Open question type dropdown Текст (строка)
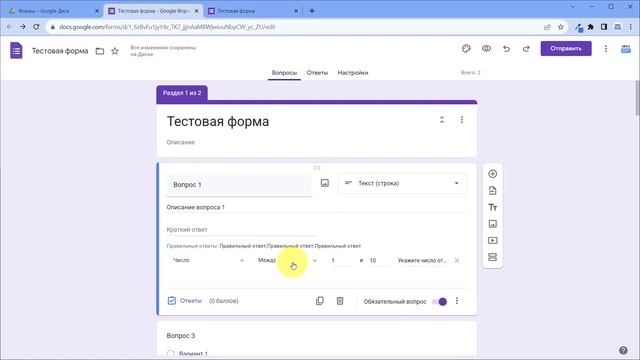This screenshot has width=640, height=360. click(x=402, y=183)
